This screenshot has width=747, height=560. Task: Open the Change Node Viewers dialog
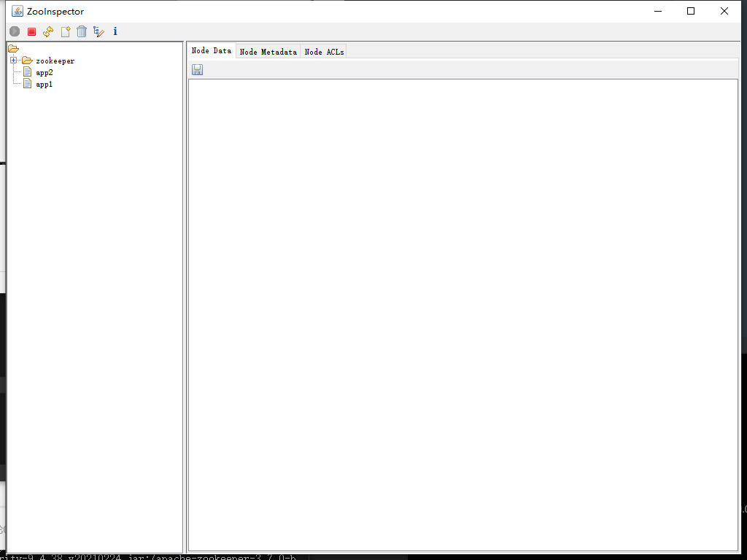click(98, 31)
